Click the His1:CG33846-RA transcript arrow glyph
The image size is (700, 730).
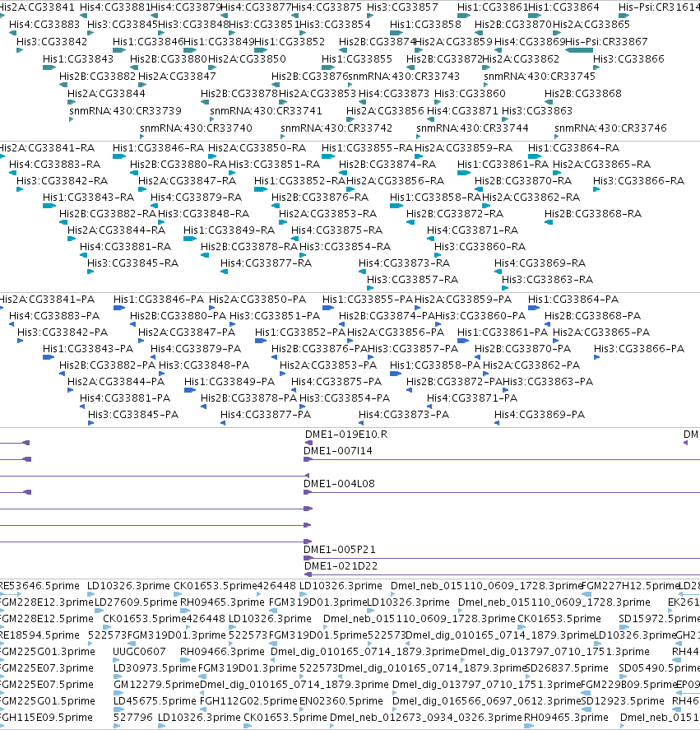click(119, 156)
